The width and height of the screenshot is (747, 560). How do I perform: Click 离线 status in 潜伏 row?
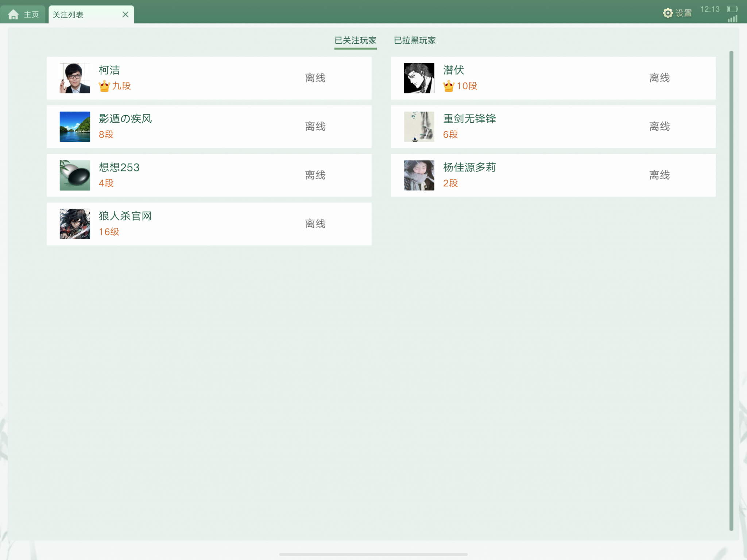point(659,78)
